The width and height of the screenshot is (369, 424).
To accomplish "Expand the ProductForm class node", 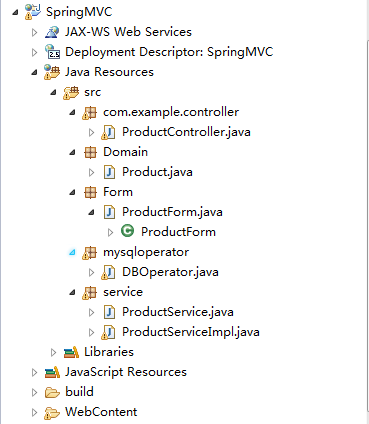I will coord(110,232).
